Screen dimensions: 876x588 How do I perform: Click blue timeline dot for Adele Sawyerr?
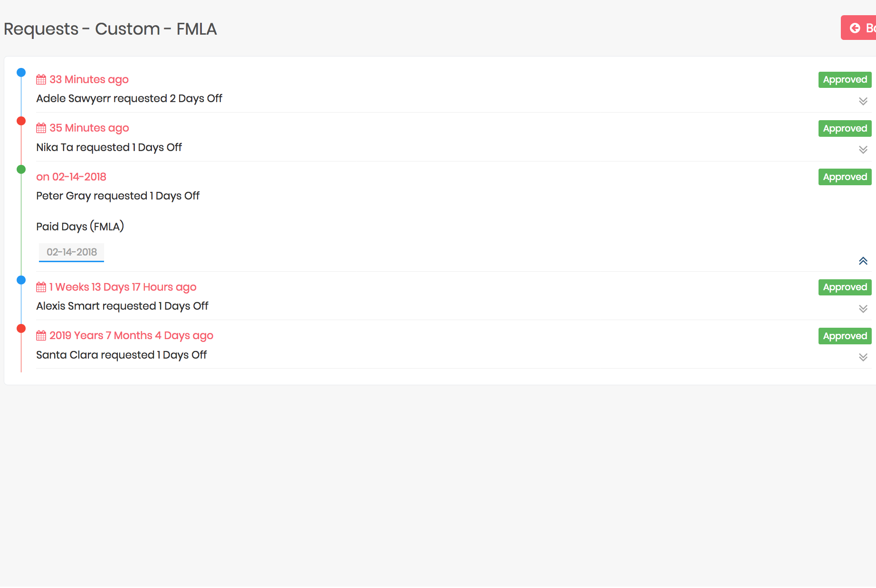click(21, 73)
